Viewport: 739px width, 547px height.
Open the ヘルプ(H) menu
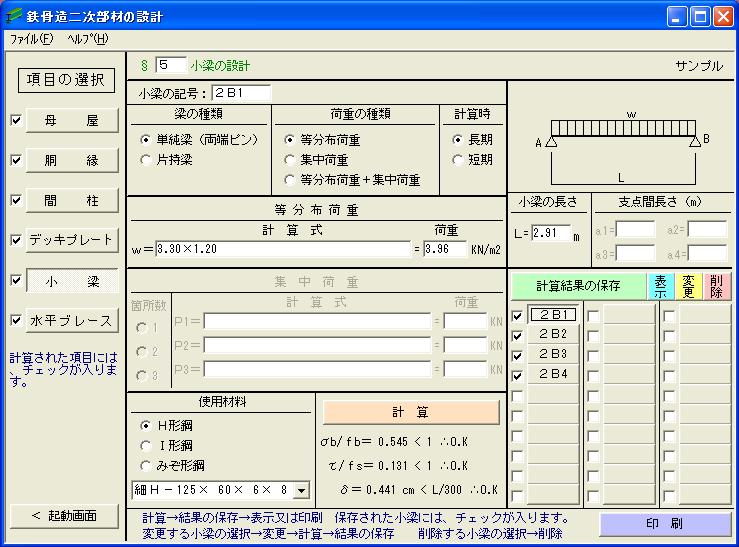[87, 39]
